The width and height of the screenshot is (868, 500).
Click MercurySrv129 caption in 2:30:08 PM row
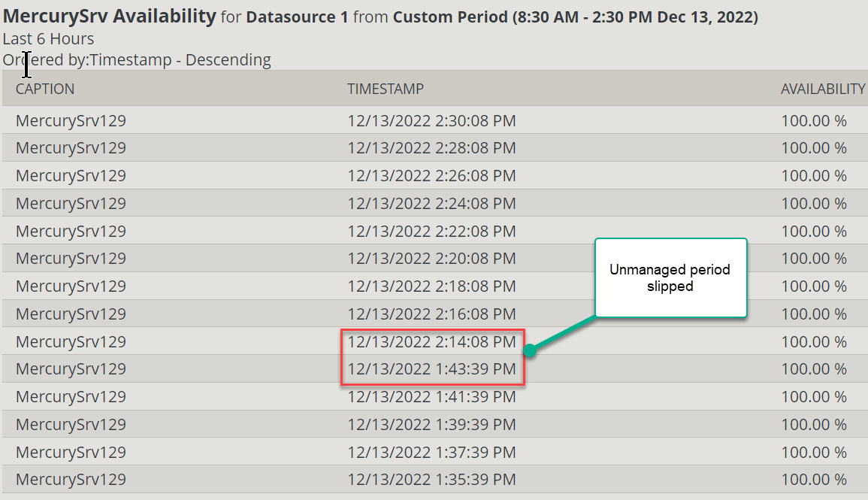pos(71,121)
